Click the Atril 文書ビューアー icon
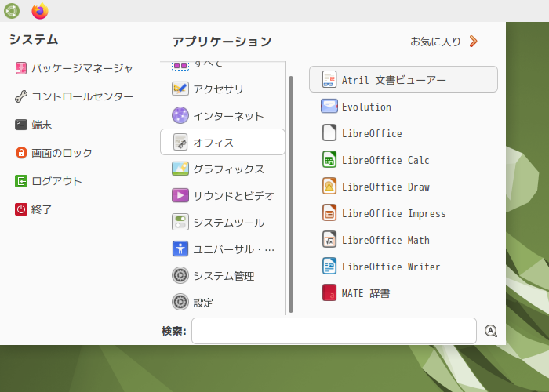Screen dimensions: 549x392 [x=329, y=79]
